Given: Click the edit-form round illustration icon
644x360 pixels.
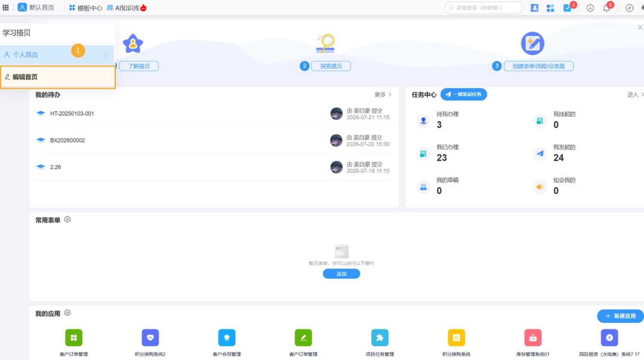Looking at the screenshot, I should pos(533,43).
